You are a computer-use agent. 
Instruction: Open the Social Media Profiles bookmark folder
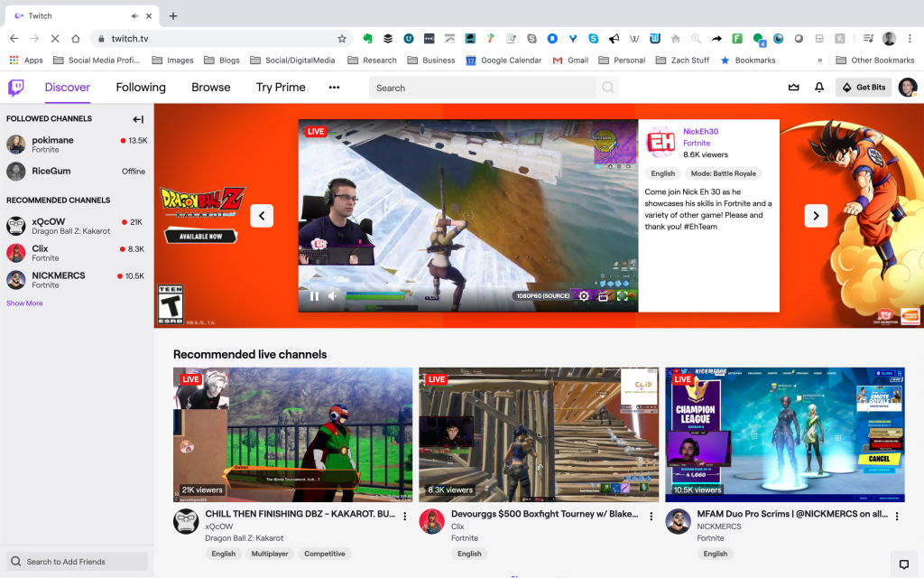[x=96, y=61]
